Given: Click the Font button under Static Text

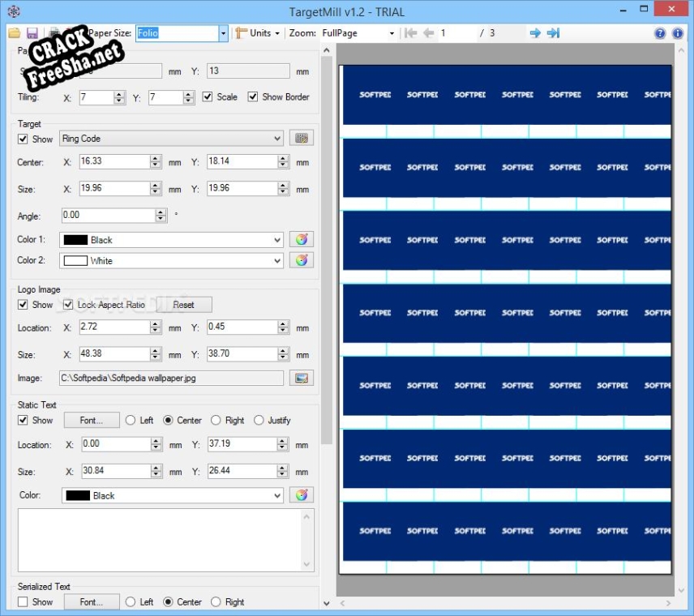Looking at the screenshot, I should tap(91, 421).
